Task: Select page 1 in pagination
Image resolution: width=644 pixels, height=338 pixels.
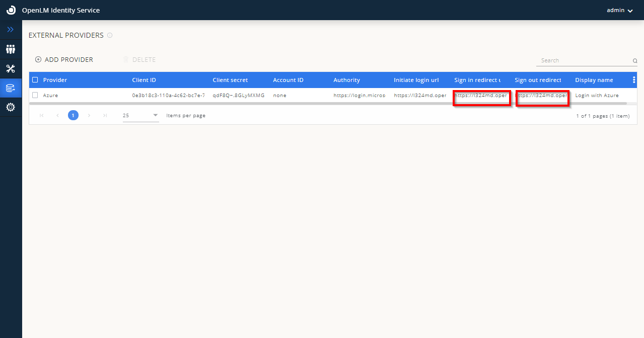Action: click(x=73, y=115)
